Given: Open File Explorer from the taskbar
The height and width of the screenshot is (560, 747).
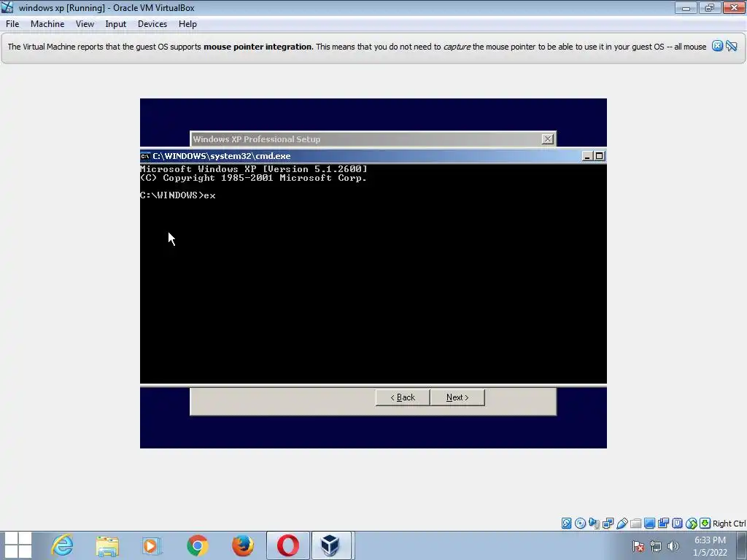Looking at the screenshot, I should (x=107, y=545).
